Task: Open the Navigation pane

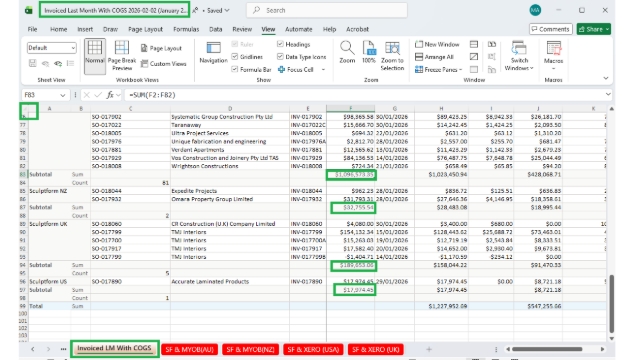Action: [213, 52]
